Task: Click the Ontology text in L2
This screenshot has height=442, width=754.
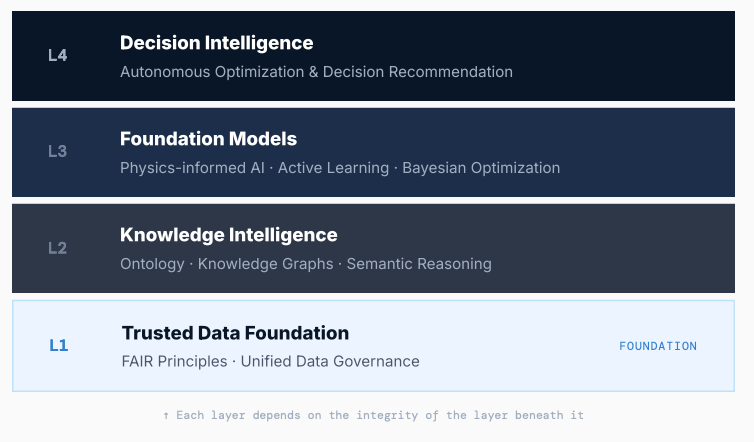Action: (152, 264)
